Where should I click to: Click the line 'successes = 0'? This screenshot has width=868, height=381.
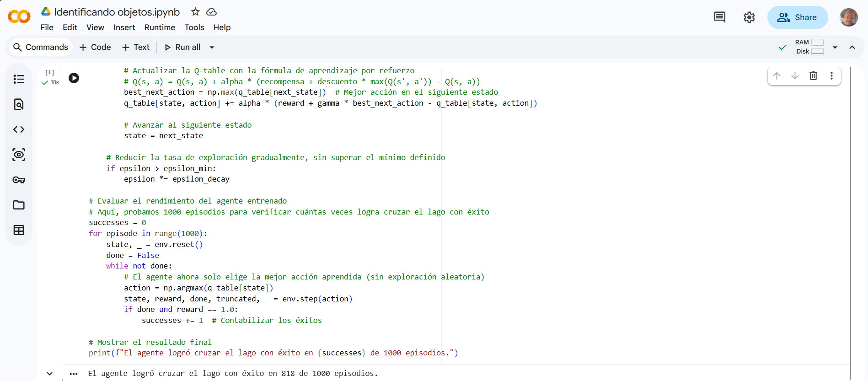(118, 223)
